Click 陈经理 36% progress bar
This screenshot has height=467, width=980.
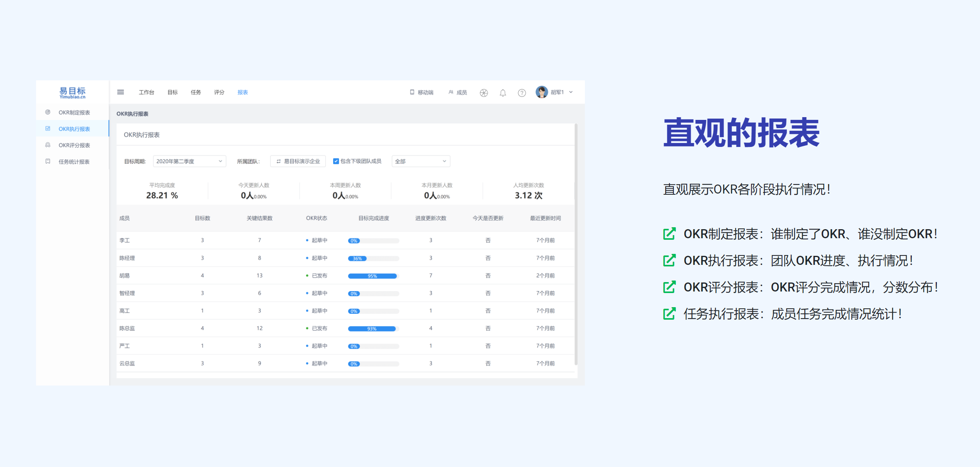(x=374, y=258)
